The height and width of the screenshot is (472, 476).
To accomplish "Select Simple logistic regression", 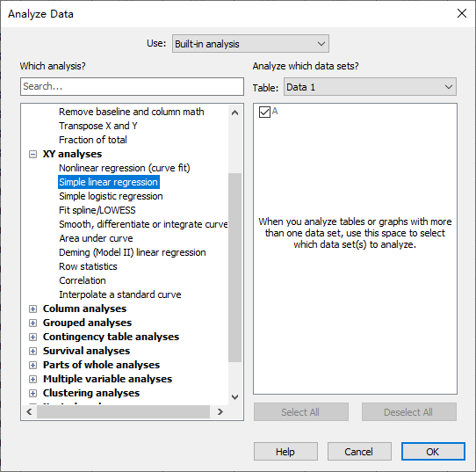I will (111, 196).
